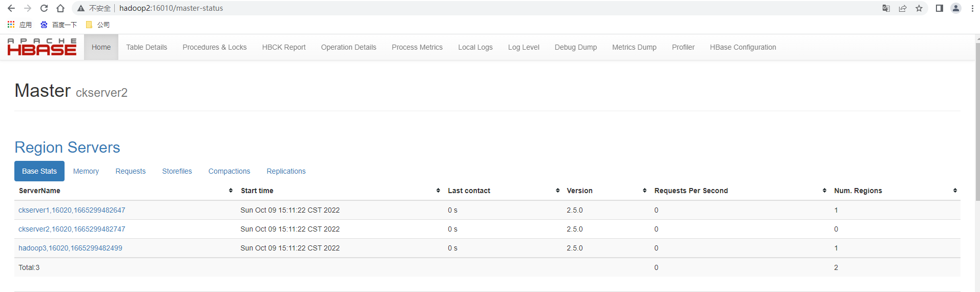
Task: Click the share page icon
Action: pyautogui.click(x=903, y=8)
